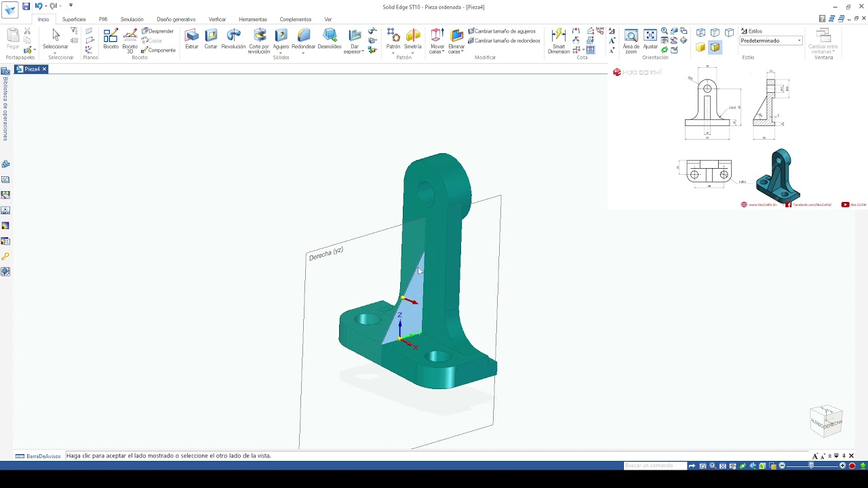The image size is (868, 488).
Task: Click the Eliminar caras tool
Action: tap(456, 41)
